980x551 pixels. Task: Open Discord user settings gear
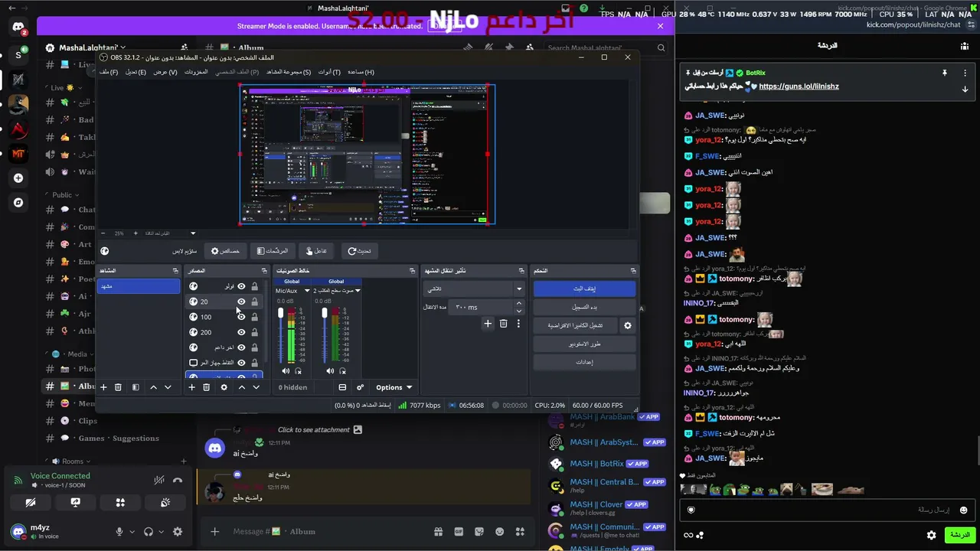(178, 532)
